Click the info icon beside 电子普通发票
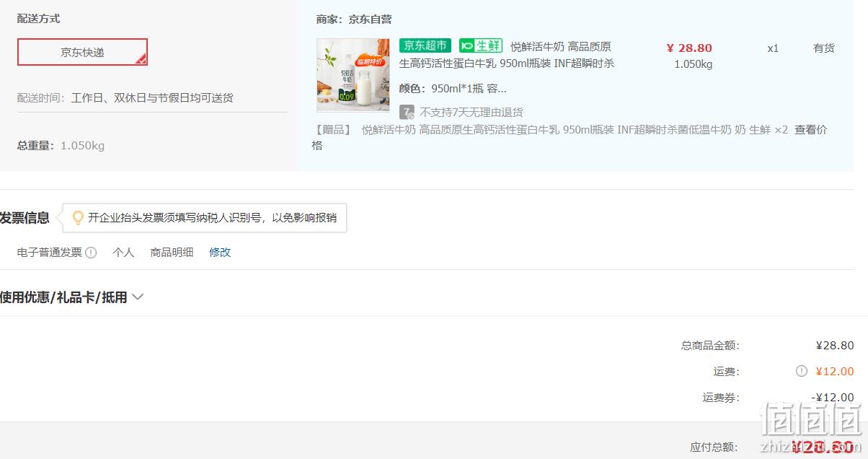 pyautogui.click(x=91, y=253)
